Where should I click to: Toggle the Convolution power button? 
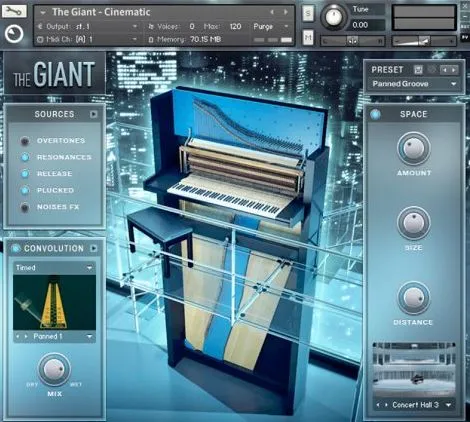point(15,248)
